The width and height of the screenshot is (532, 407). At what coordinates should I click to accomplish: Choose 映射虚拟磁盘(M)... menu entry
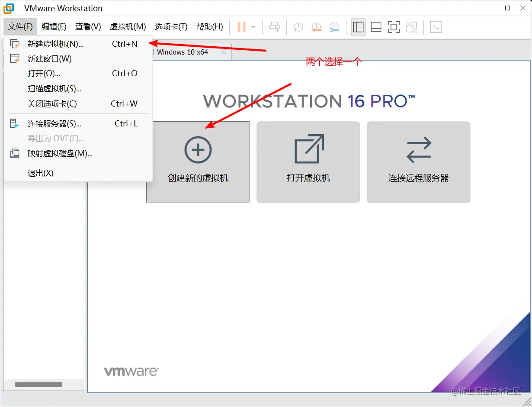click(78, 153)
